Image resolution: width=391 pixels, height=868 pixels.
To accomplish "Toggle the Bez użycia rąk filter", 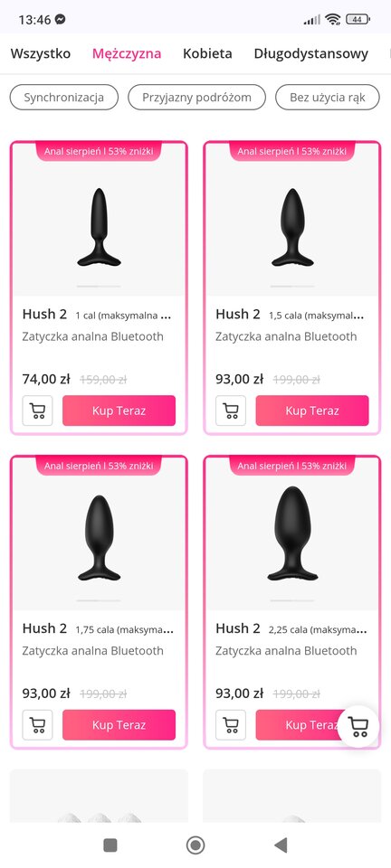I will (328, 98).
